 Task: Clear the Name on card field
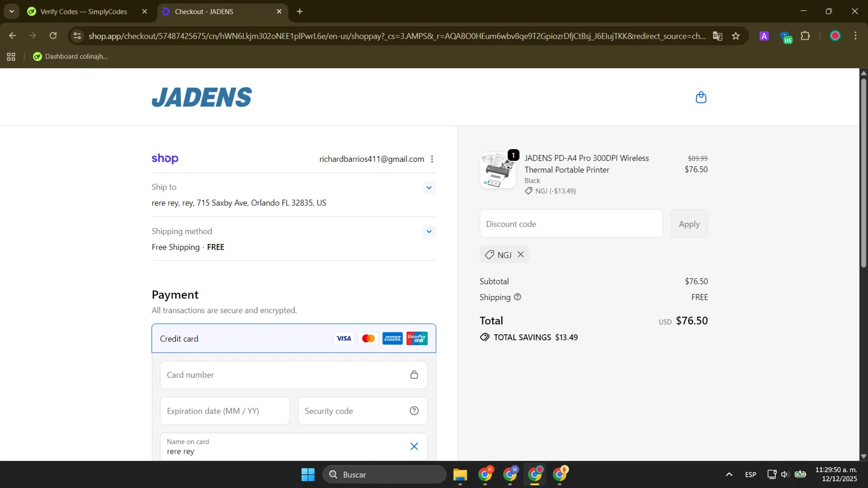point(414,446)
